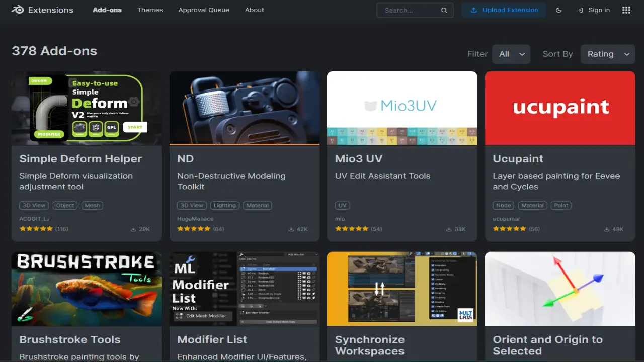Open the Brushstroke Tools thumbnail image
The image size is (644, 362).
coord(86,288)
